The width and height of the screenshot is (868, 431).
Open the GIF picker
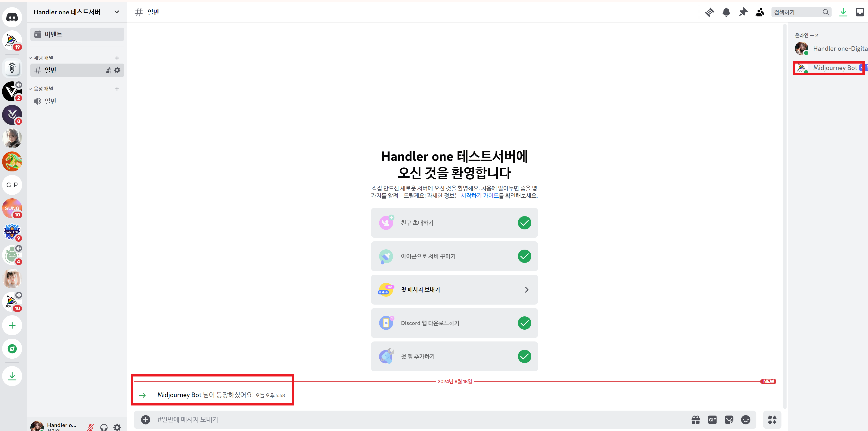(x=712, y=420)
